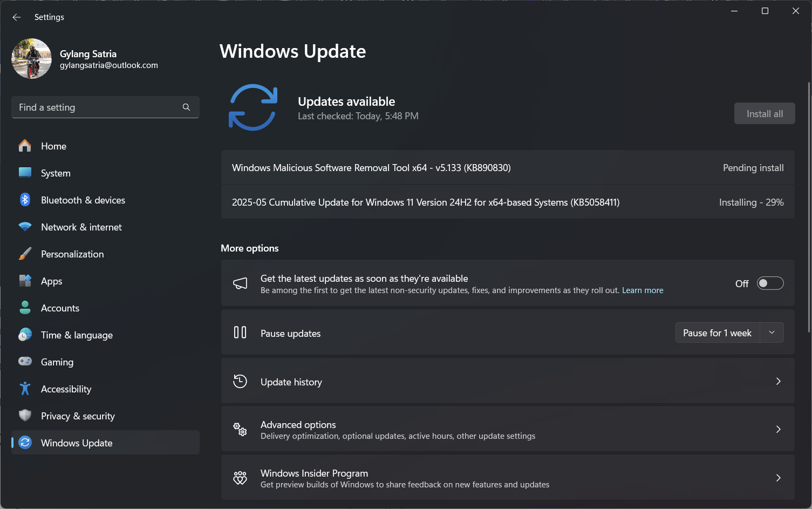812x509 pixels.
Task: Open System settings page
Action: coord(105,173)
